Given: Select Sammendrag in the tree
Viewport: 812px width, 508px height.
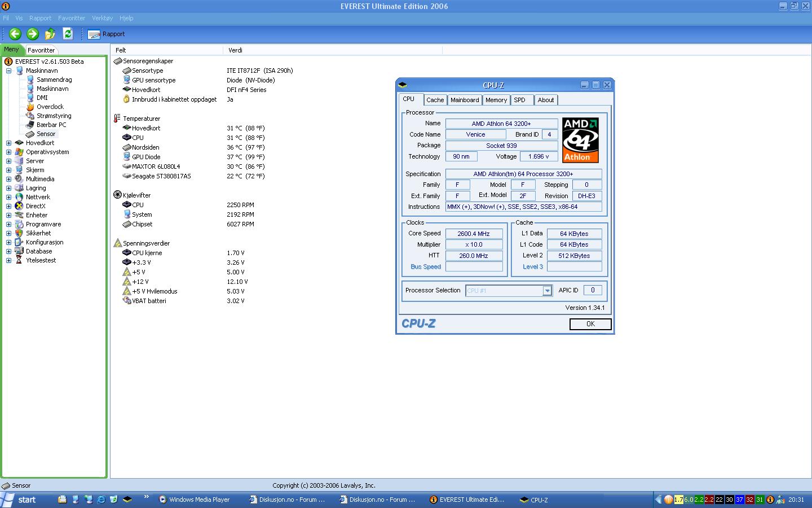Looking at the screenshot, I should coord(54,80).
